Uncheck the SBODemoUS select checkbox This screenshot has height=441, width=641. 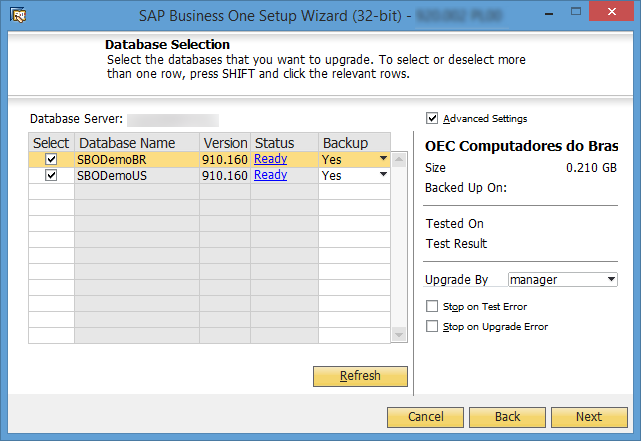point(51,175)
